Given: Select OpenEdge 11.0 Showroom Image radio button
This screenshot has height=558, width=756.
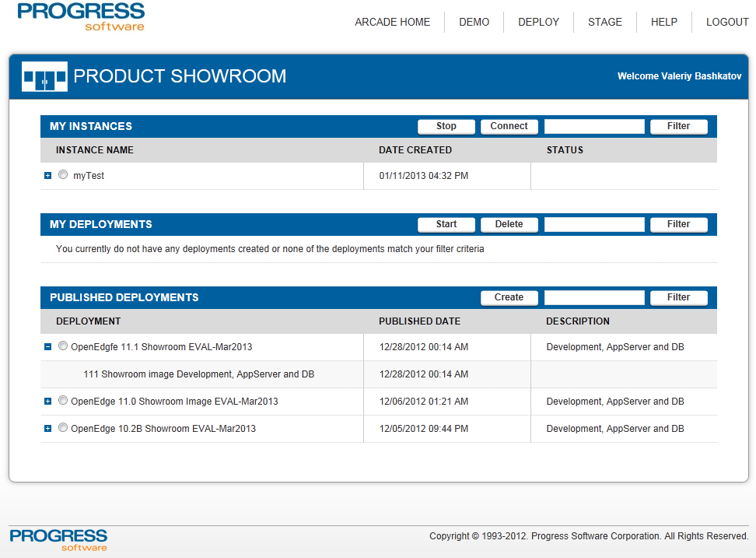Looking at the screenshot, I should pyautogui.click(x=63, y=400).
